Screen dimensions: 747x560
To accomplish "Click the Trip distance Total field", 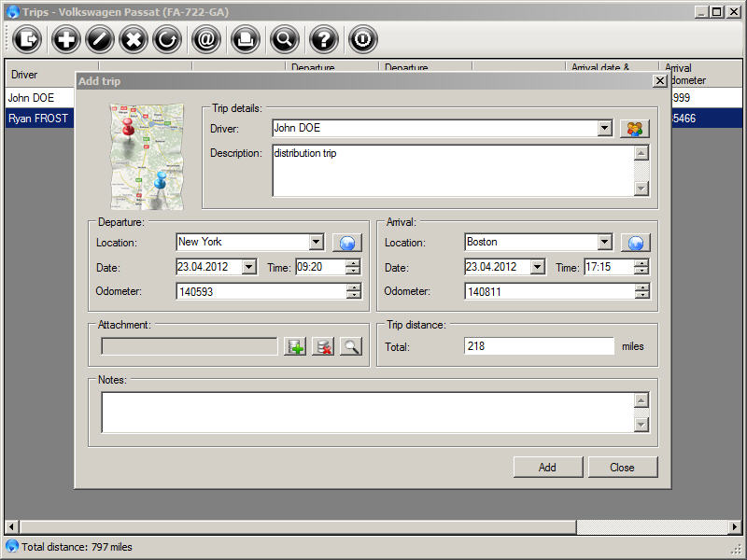I will [538, 346].
